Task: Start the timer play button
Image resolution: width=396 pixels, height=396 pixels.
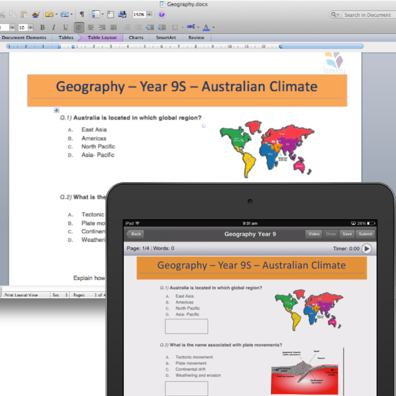Action: pos(367,249)
